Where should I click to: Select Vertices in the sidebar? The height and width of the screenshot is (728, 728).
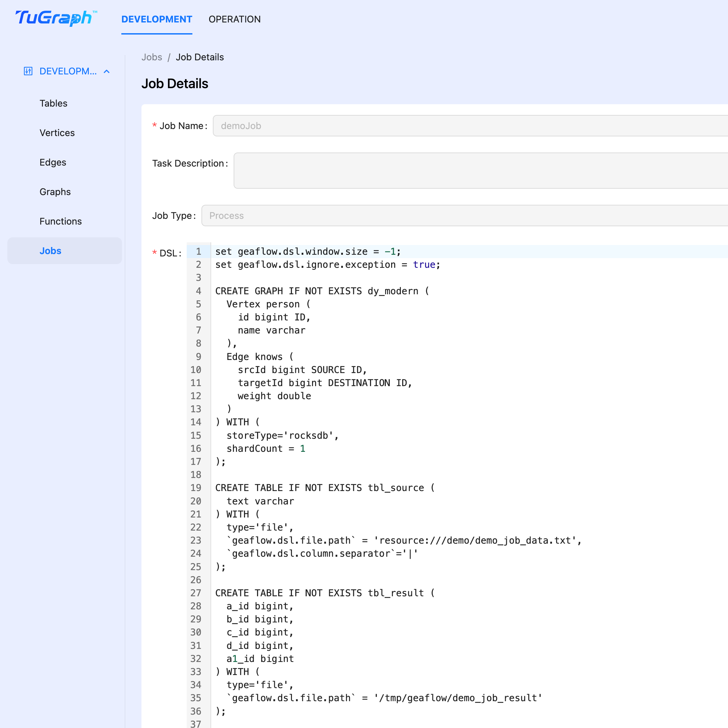pos(57,133)
